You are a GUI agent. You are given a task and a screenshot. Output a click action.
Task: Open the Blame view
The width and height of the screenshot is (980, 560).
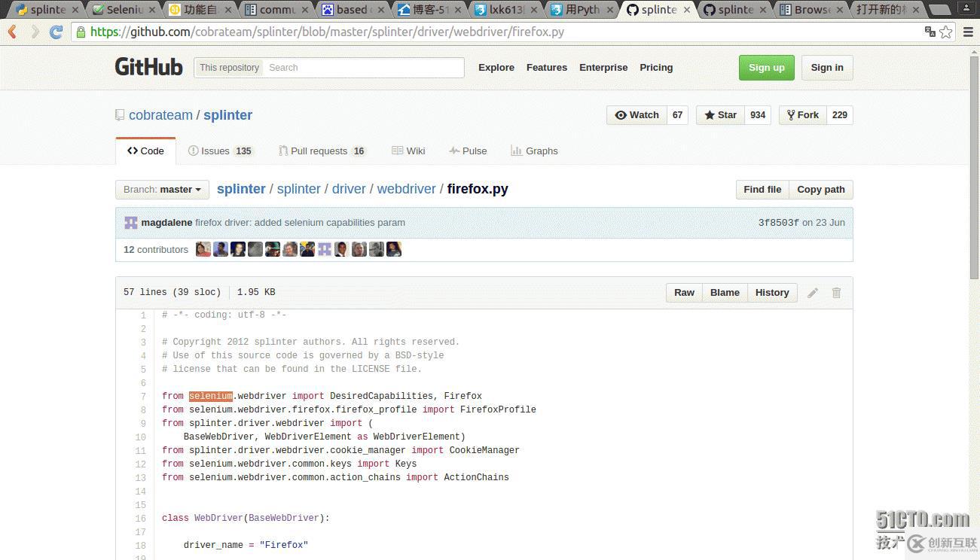pos(725,293)
